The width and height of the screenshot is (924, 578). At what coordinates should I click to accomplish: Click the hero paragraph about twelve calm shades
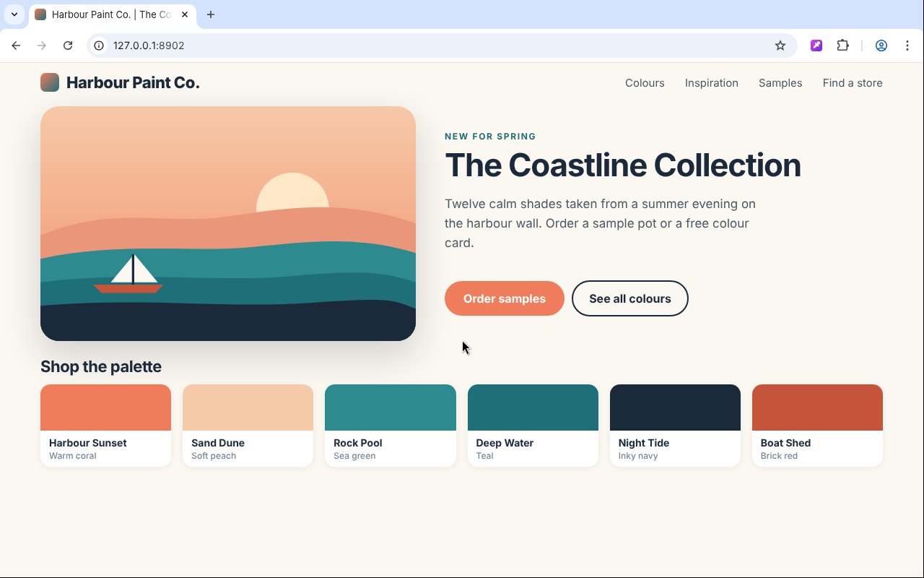click(x=601, y=223)
